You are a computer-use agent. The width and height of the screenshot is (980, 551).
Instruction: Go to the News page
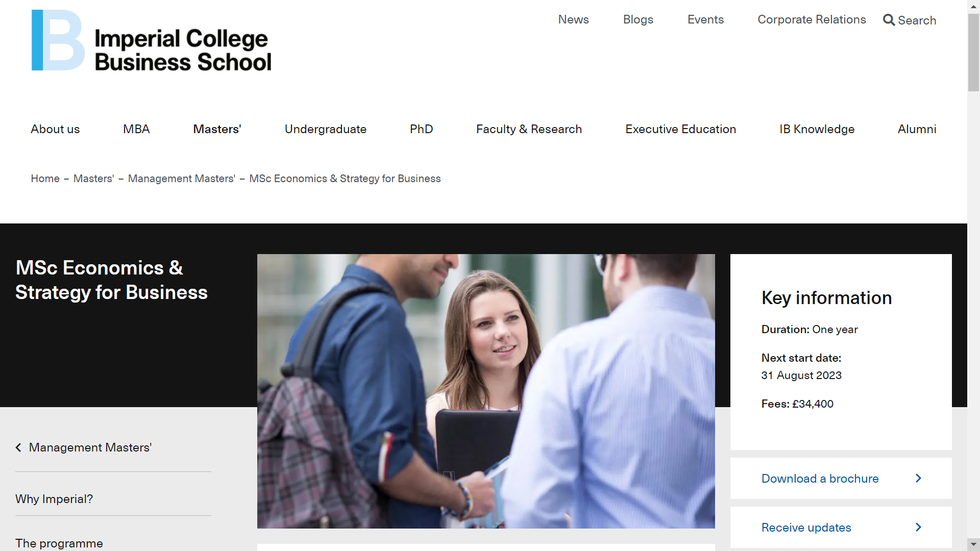tap(573, 19)
